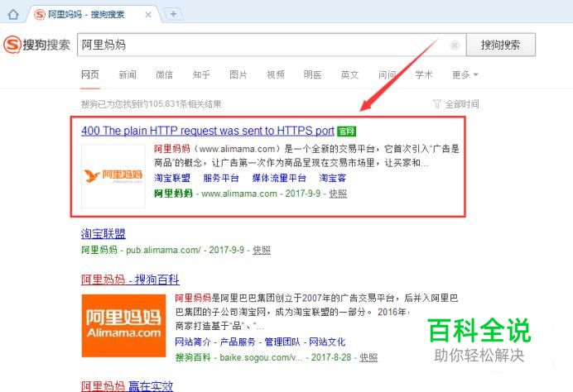Screen dimensions: 573x392
Task: Open 快照 for pub.alimama.com result
Action: (262, 250)
